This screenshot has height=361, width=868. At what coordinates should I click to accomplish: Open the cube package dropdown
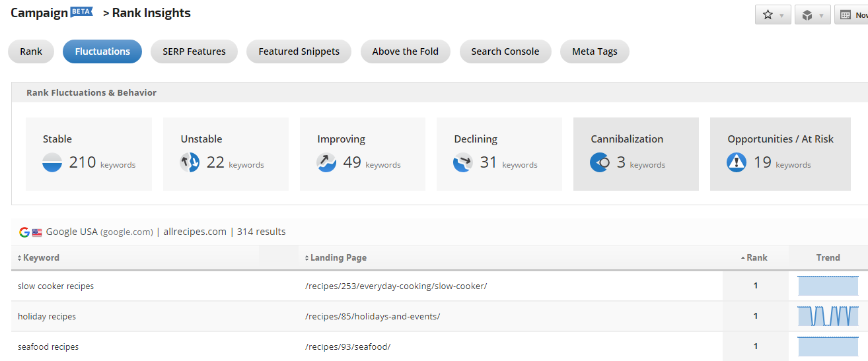(812, 15)
